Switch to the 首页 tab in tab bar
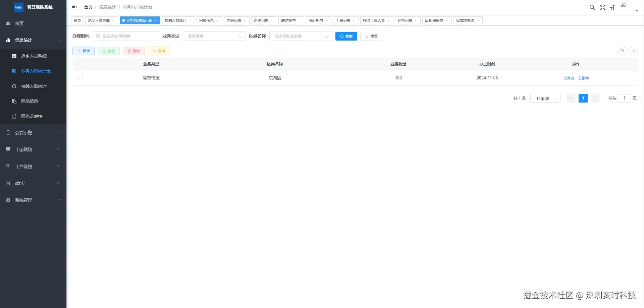This screenshot has height=308, width=644. coord(77,20)
